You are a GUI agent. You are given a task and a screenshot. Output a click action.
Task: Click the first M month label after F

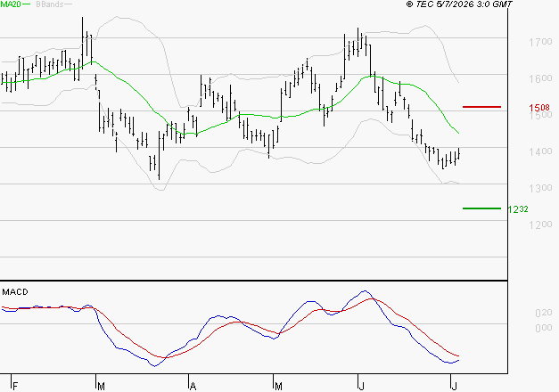(x=101, y=386)
